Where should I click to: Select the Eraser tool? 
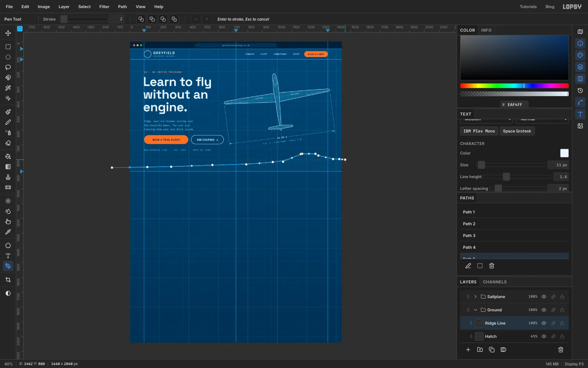[8, 143]
